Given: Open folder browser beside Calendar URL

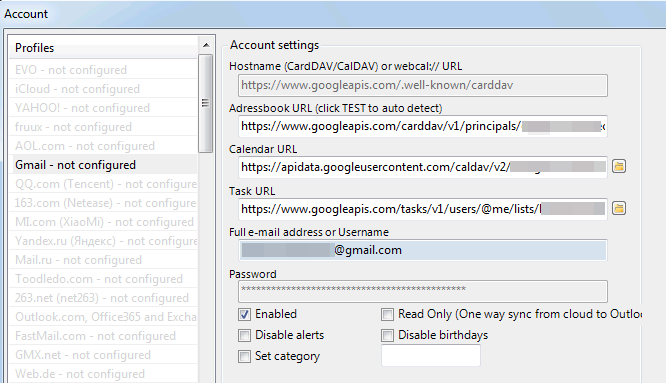Looking at the screenshot, I should [619, 166].
